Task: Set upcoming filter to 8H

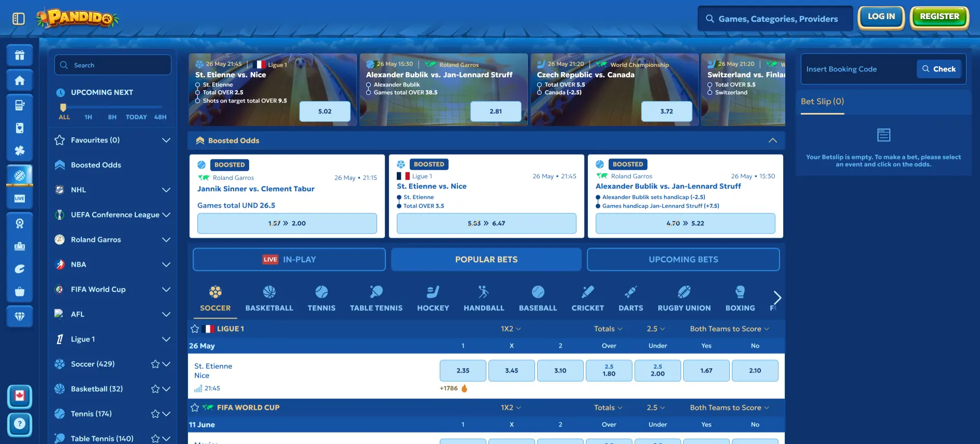Action: 112,117
